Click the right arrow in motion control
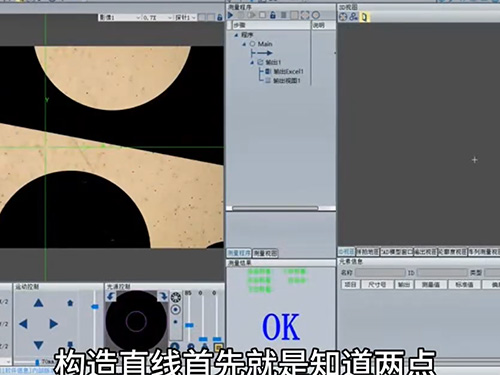Screen dimensions: 500x375 click(53, 324)
